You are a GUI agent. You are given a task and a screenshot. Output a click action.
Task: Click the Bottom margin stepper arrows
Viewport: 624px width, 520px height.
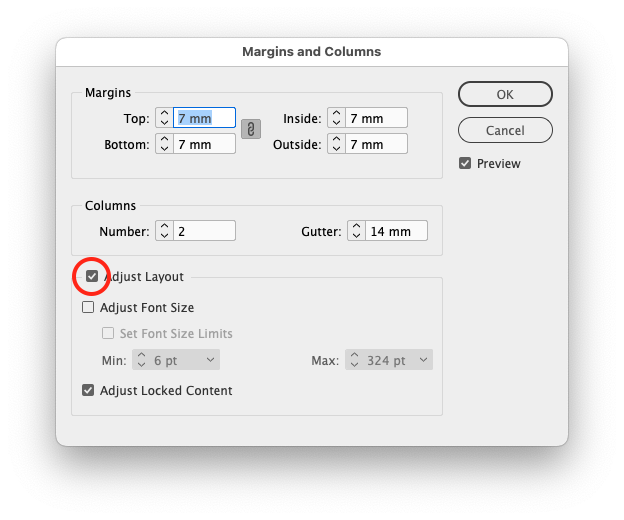coord(164,144)
